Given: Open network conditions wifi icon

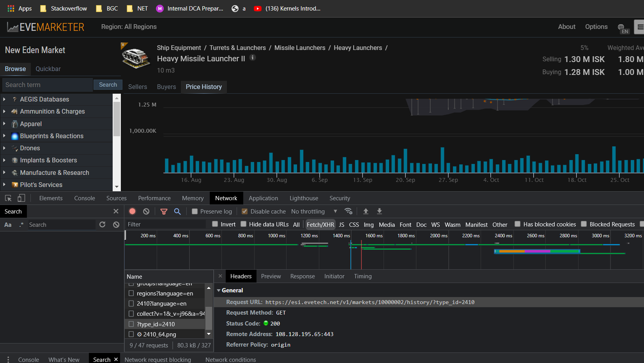Looking at the screenshot, I should (349, 211).
